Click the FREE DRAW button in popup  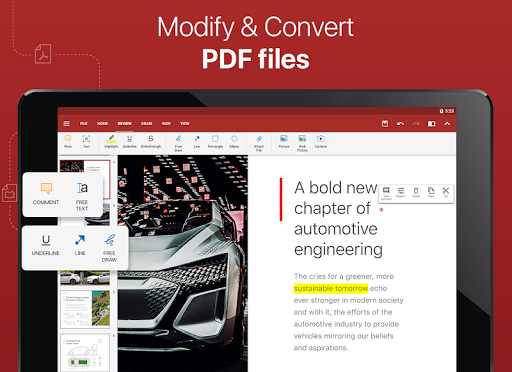point(109,248)
